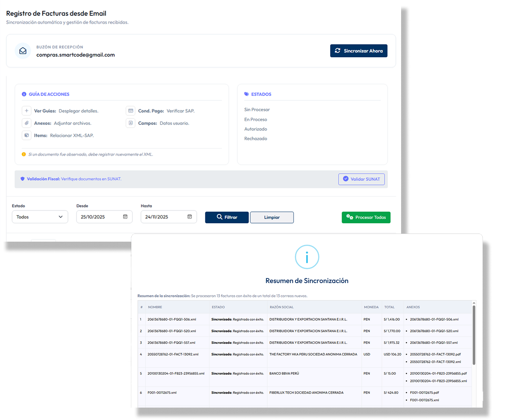The image size is (508, 420).
Task: Click the Campos user data icon
Action: pos(130,123)
